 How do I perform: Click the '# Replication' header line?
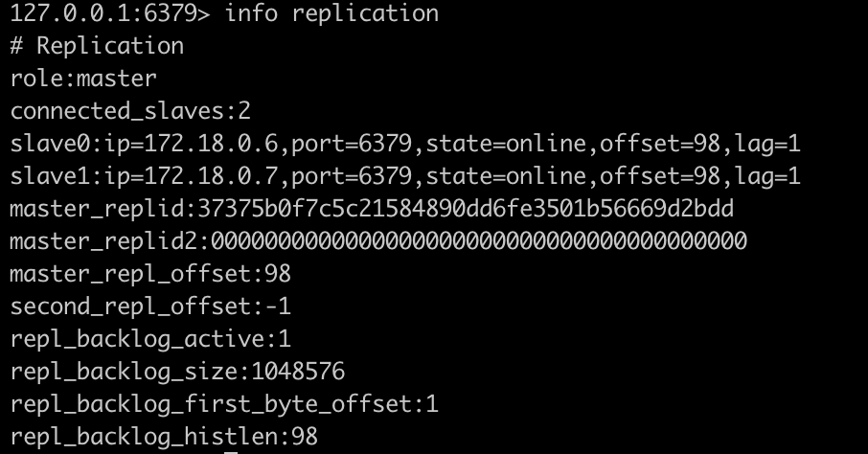(97, 46)
